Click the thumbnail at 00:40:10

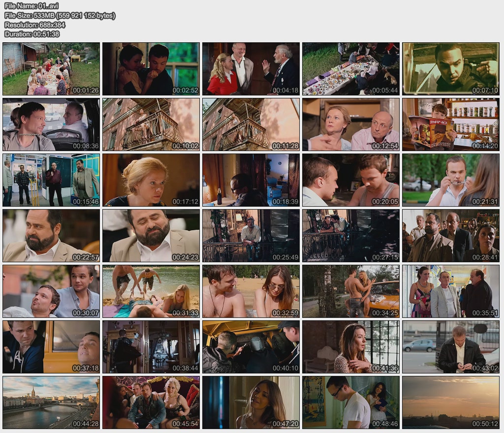[x=251, y=347]
